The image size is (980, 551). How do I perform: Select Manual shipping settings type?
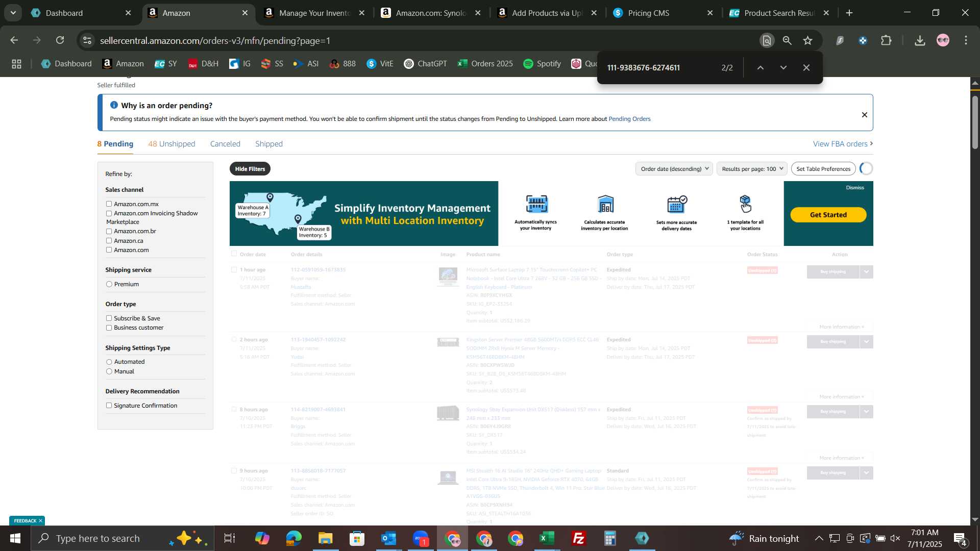109,371
